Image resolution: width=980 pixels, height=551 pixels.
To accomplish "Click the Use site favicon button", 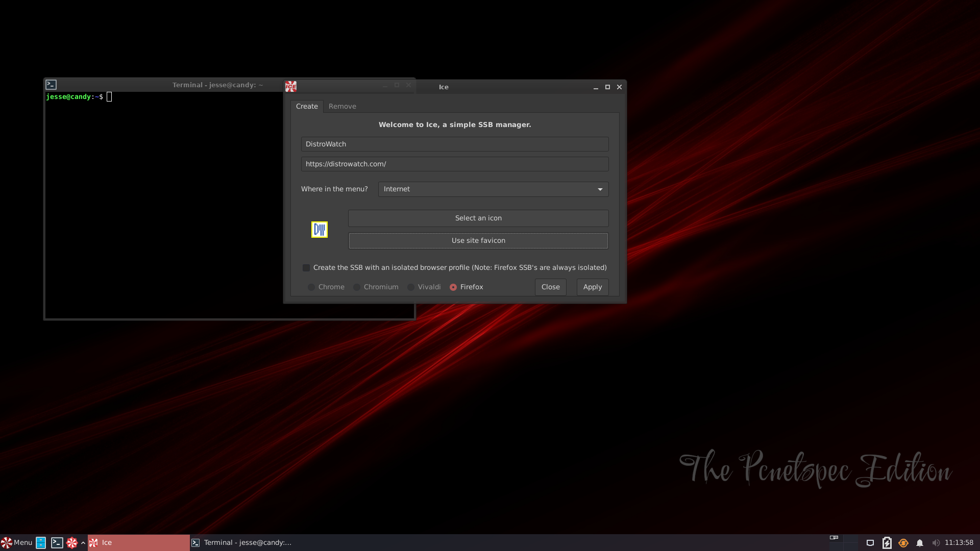I will click(478, 241).
